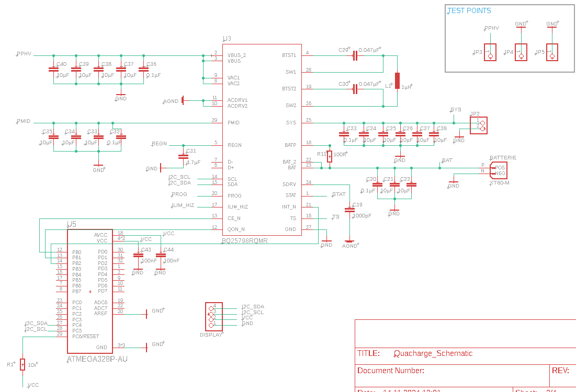Select the TS net label
Image resolution: width=576 pixels, height=392 pixels.
(x=335, y=217)
